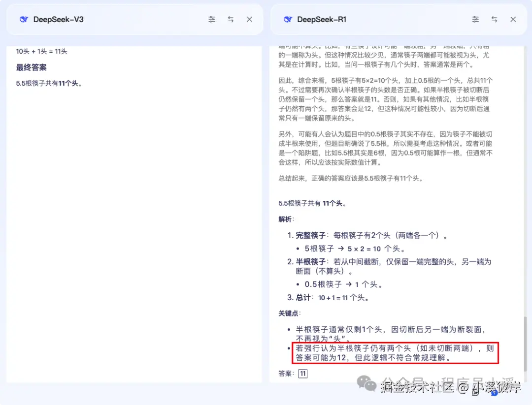Click the swap arrows icon beside DeepSeek-V3
The width and height of the screenshot is (532, 405).
[x=231, y=19]
